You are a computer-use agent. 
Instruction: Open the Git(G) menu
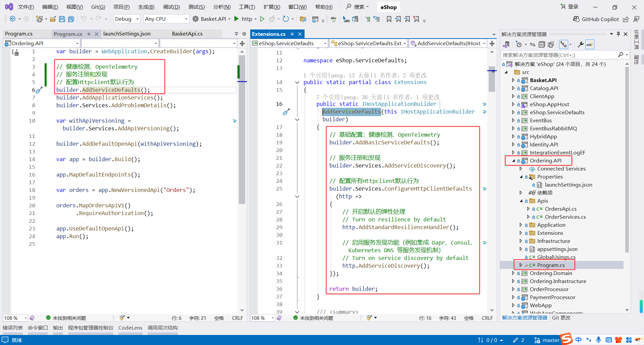point(98,7)
